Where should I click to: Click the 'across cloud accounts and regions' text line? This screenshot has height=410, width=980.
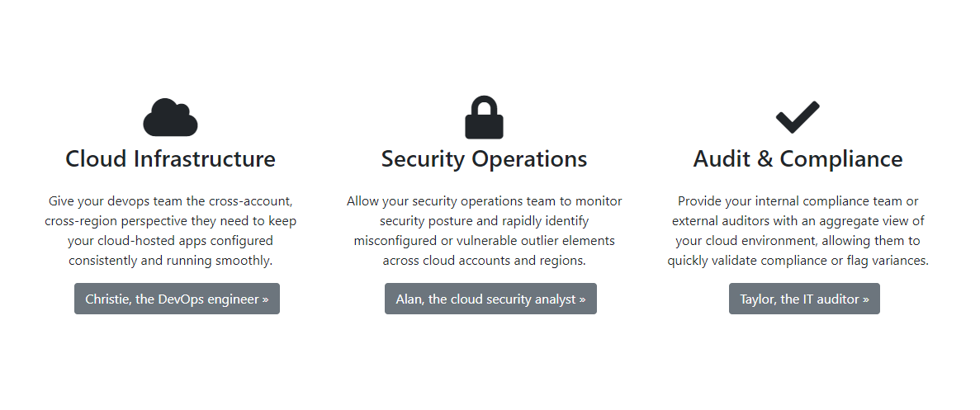point(485,260)
